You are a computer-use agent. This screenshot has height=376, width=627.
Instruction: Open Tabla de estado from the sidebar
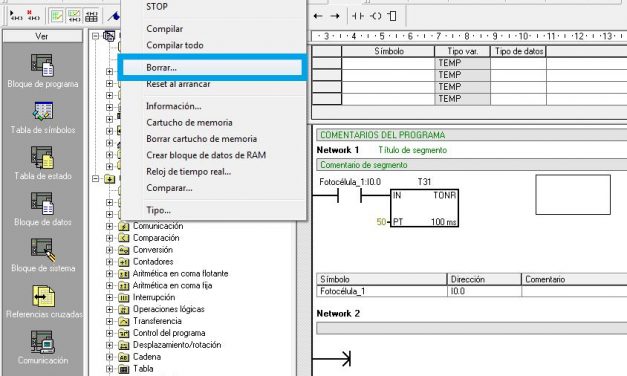pos(42,163)
